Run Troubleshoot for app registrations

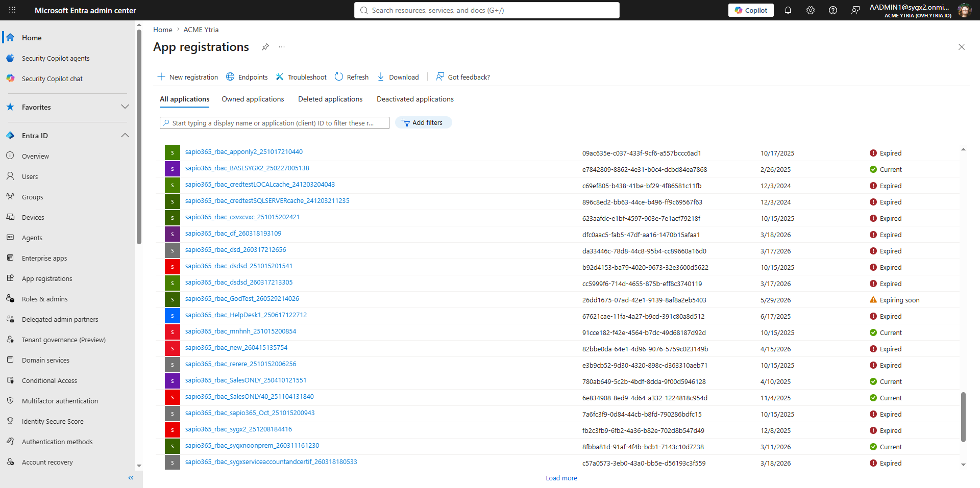(x=301, y=77)
